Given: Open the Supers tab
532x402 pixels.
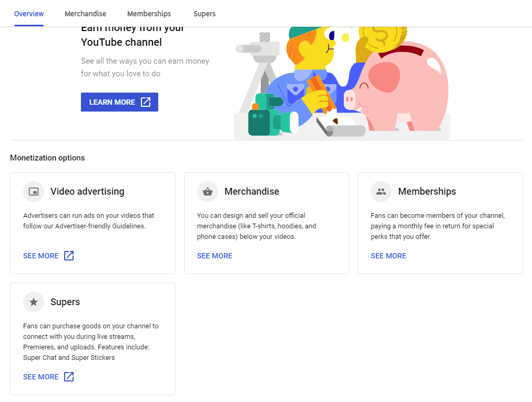Looking at the screenshot, I should [204, 14].
